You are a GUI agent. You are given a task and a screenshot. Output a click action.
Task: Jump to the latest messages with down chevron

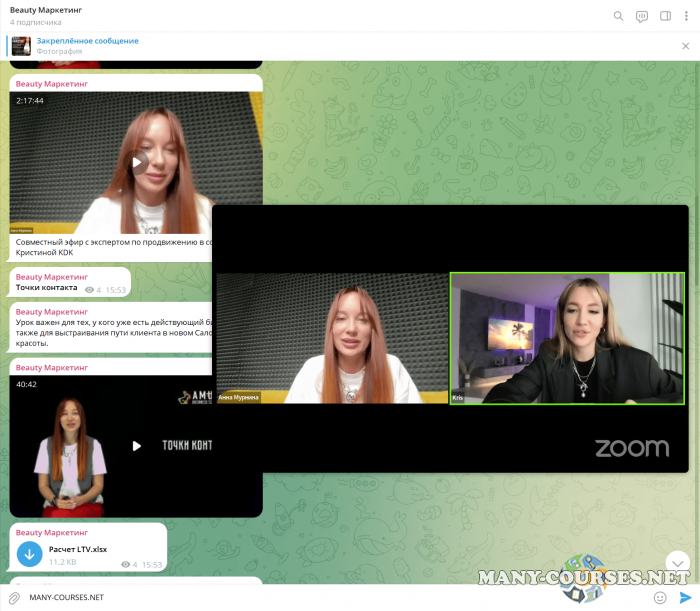coord(677,561)
